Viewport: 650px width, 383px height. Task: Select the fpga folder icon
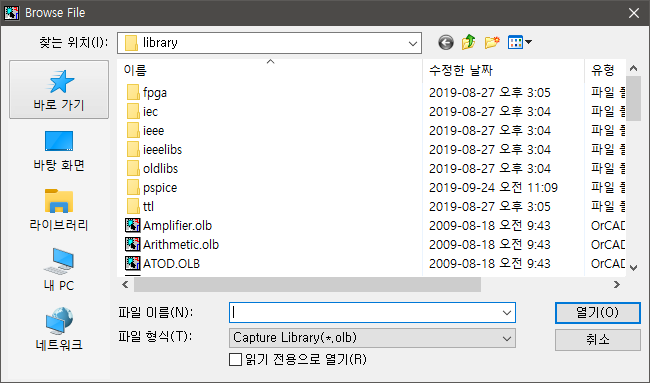133,92
